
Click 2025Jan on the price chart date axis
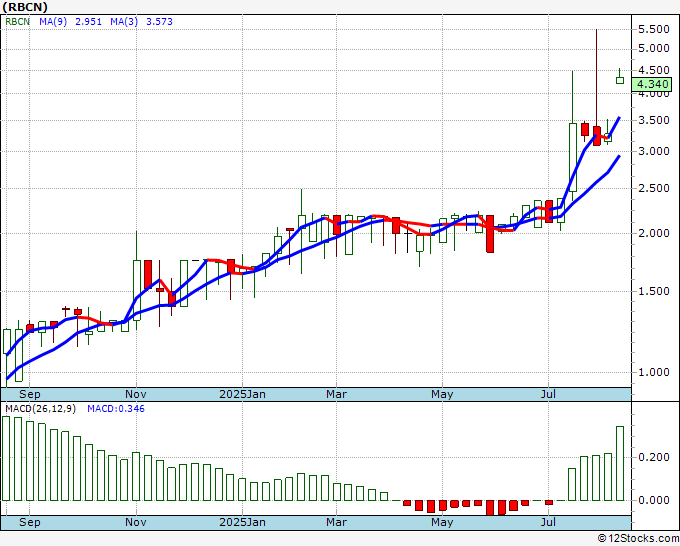tap(242, 394)
